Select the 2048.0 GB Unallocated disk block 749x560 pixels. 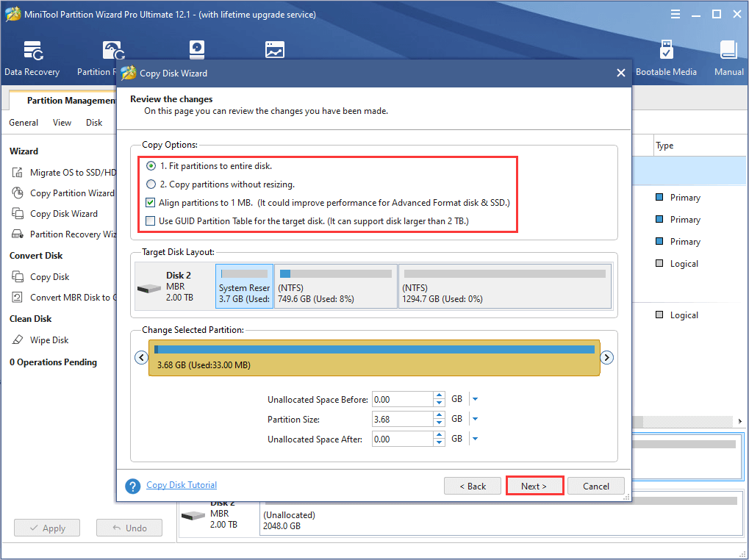pyautogui.click(x=501, y=513)
